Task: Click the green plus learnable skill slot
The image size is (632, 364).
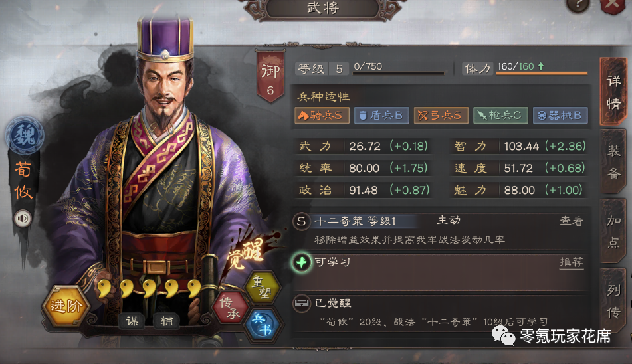Action: pos(302,262)
